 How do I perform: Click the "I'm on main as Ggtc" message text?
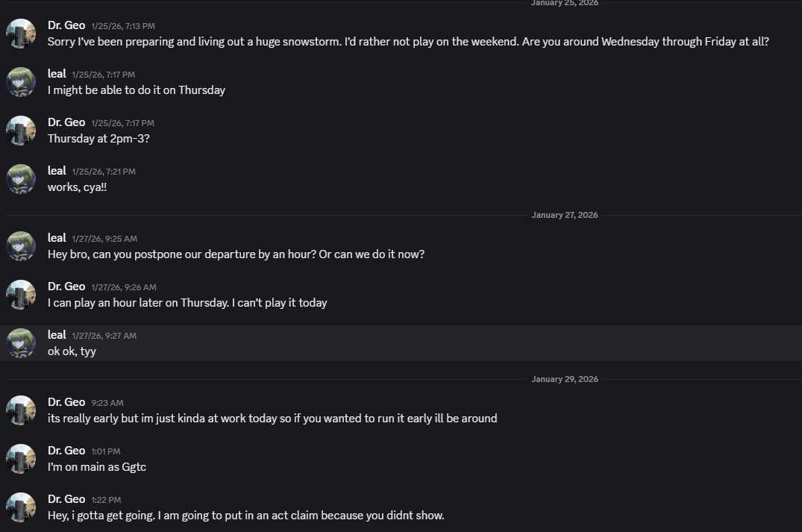tap(97, 467)
